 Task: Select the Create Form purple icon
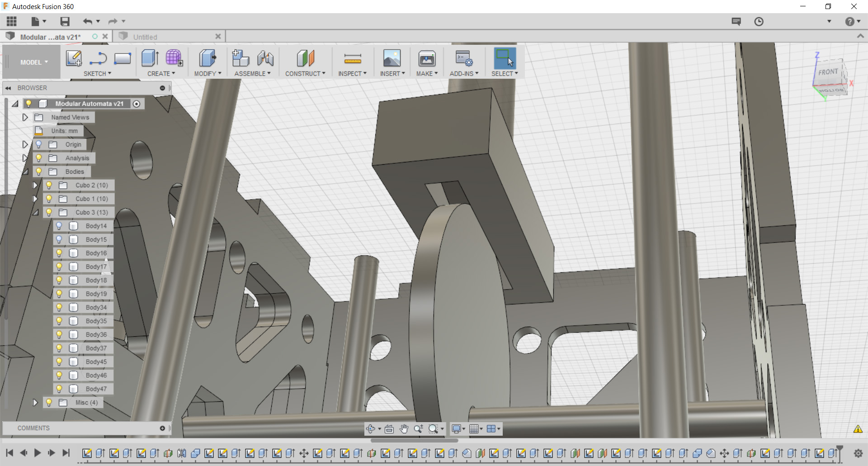point(174,58)
